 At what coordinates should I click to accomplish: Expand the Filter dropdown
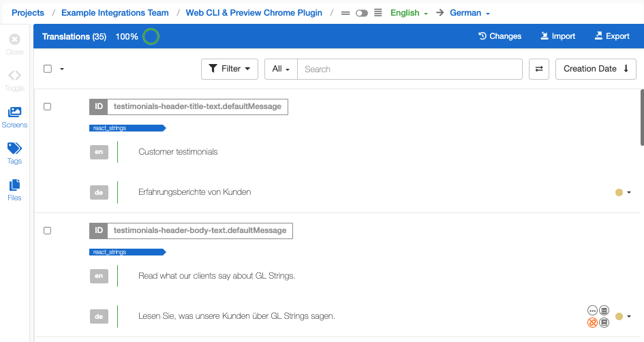point(230,69)
